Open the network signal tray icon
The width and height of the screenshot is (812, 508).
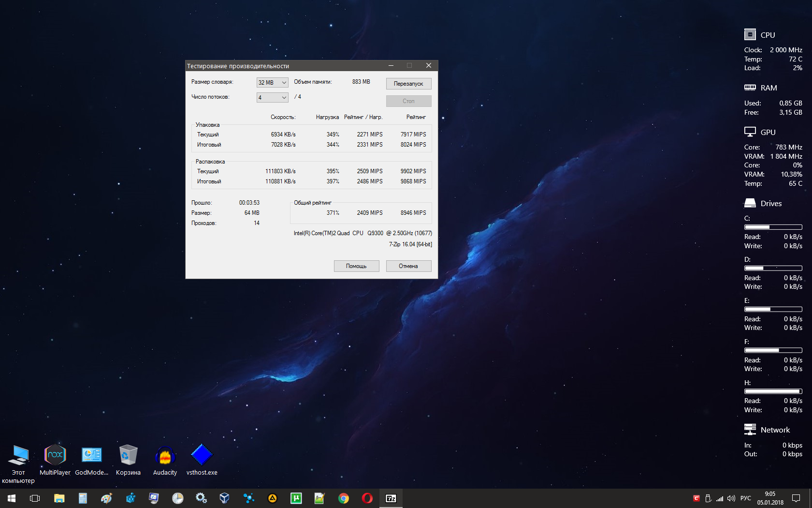720,498
